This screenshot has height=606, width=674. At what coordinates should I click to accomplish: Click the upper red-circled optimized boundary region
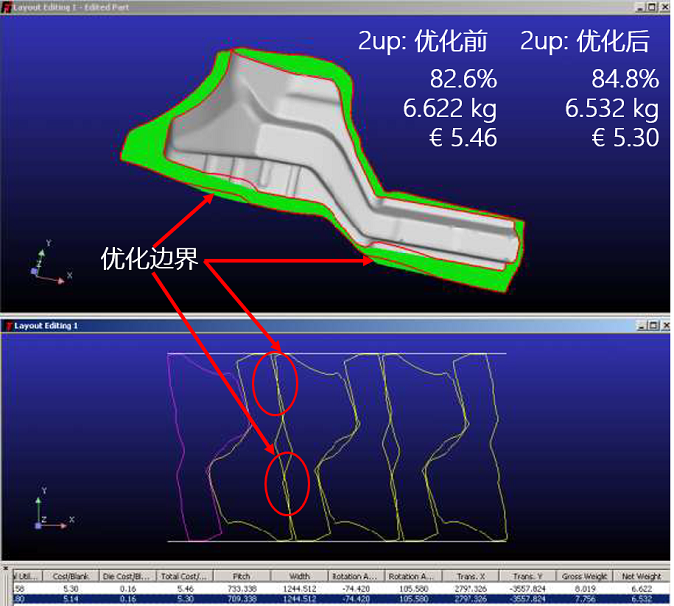click(x=275, y=380)
